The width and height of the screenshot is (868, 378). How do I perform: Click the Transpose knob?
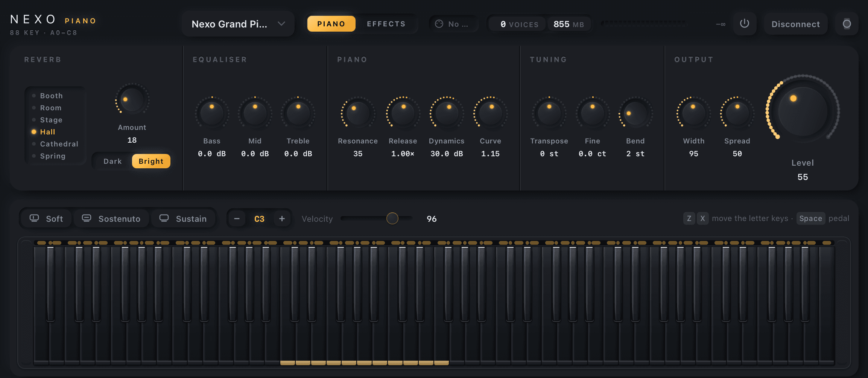coord(549,113)
